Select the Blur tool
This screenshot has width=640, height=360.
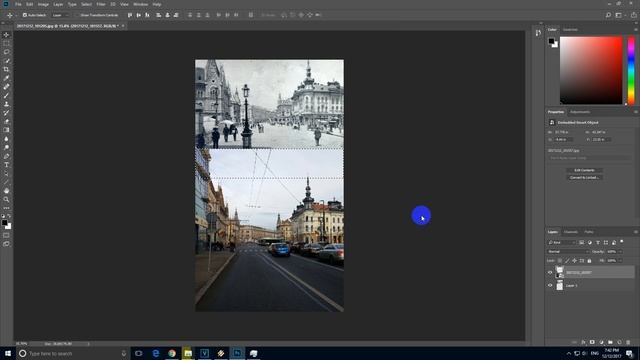[x=6, y=139]
